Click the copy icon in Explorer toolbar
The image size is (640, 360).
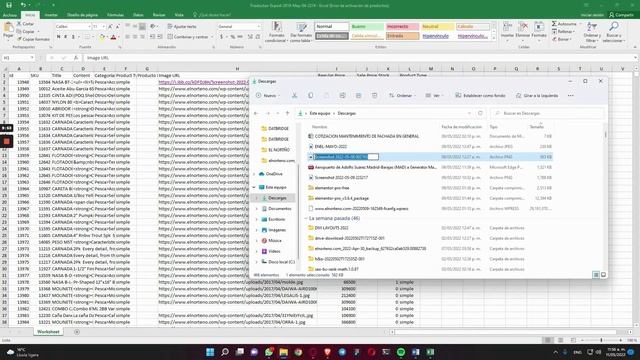pyautogui.click(x=311, y=96)
